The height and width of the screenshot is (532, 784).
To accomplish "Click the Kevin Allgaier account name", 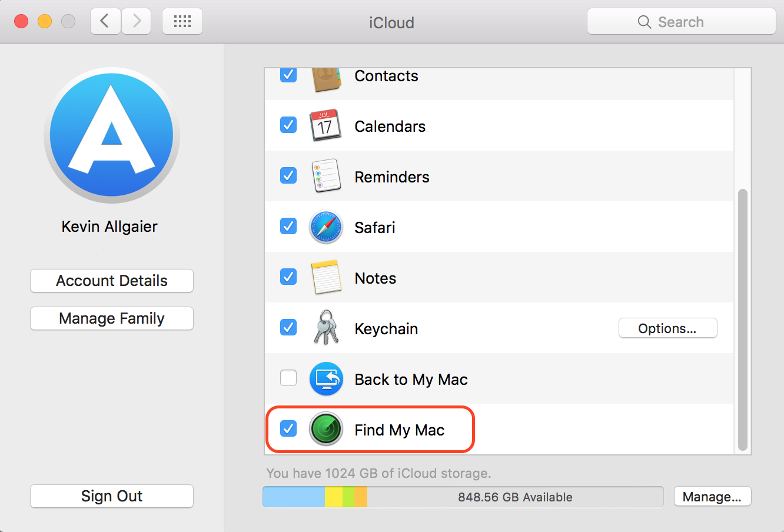I will 109,227.
